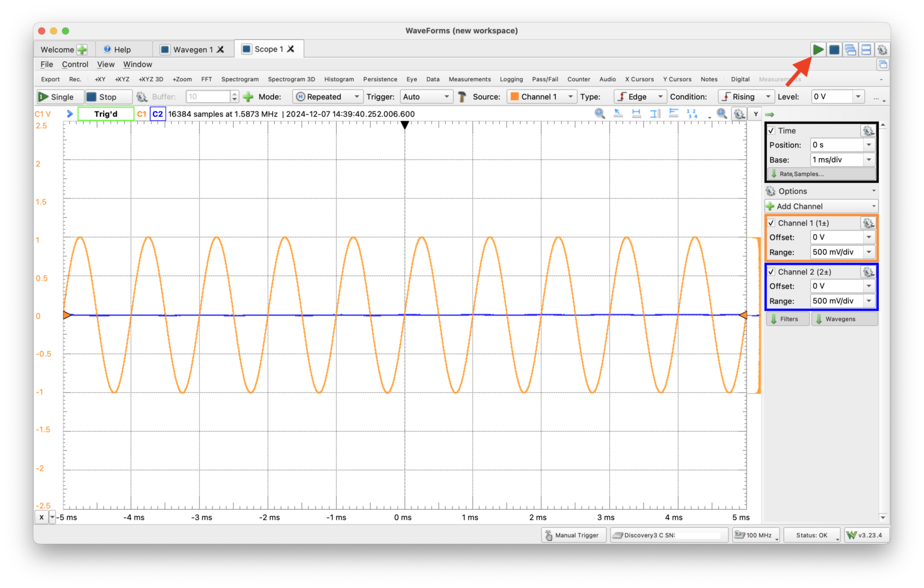Click the green plus buffer icon

[x=248, y=97]
